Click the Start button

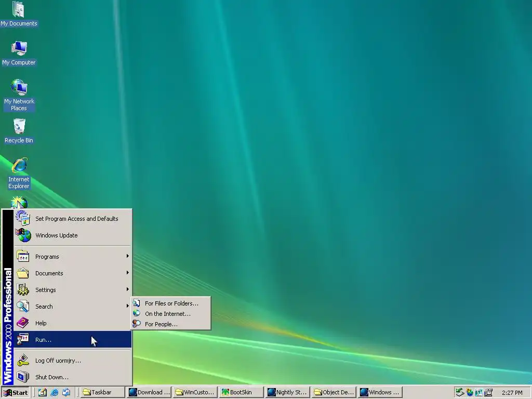[16, 393]
